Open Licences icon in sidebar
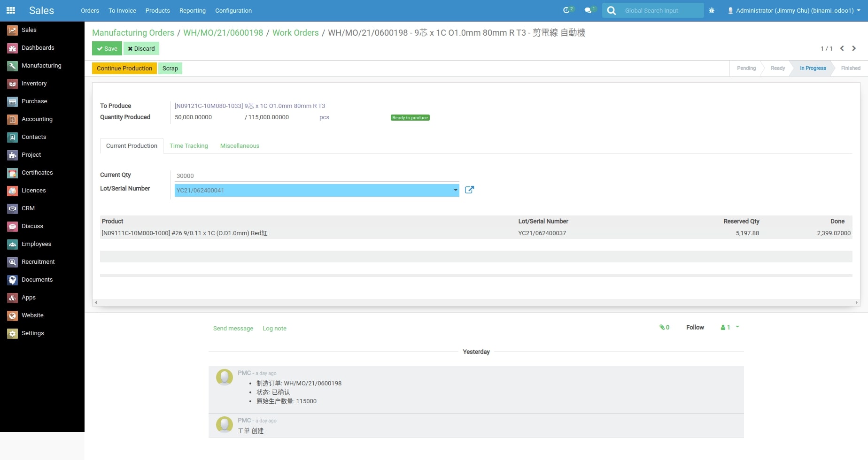 tap(13, 191)
